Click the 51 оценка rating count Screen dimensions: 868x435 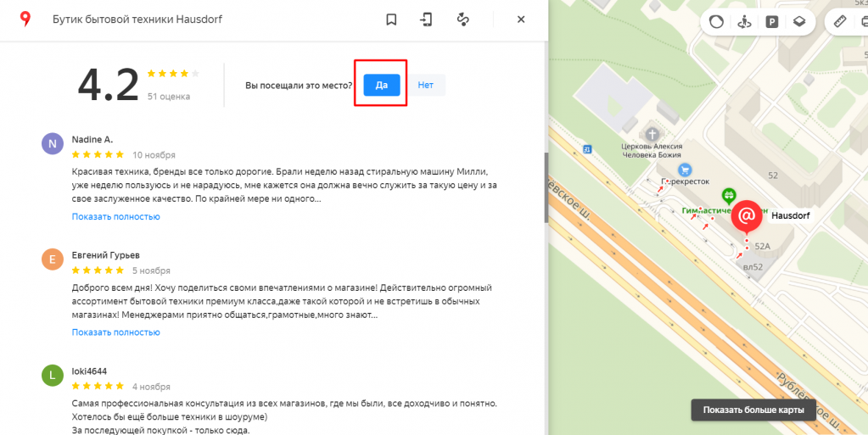(168, 97)
